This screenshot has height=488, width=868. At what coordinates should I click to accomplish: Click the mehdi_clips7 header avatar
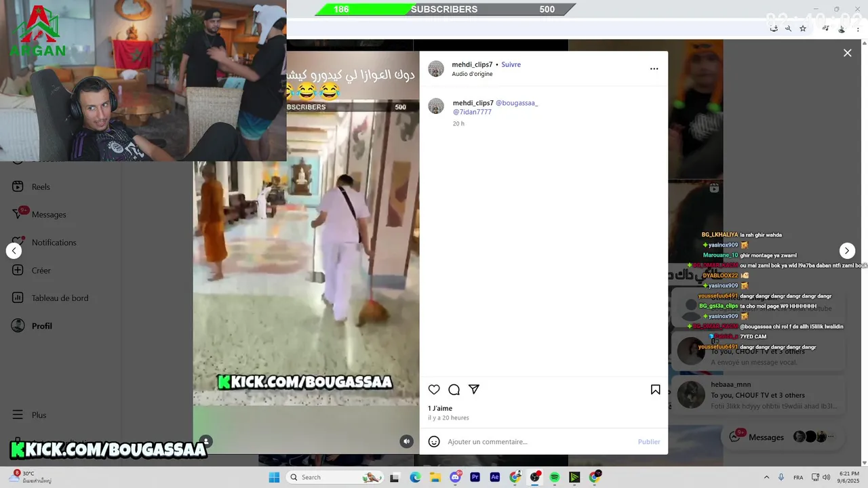coord(436,68)
